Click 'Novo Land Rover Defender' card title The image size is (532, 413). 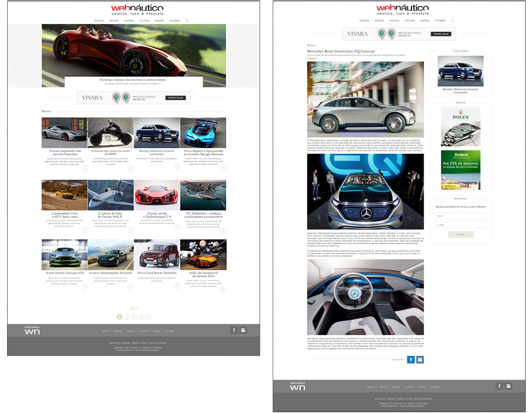[x=157, y=273]
